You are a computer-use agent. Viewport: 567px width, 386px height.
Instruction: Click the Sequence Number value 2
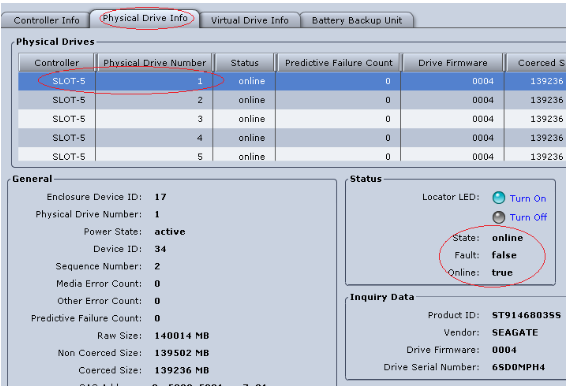[x=157, y=266]
